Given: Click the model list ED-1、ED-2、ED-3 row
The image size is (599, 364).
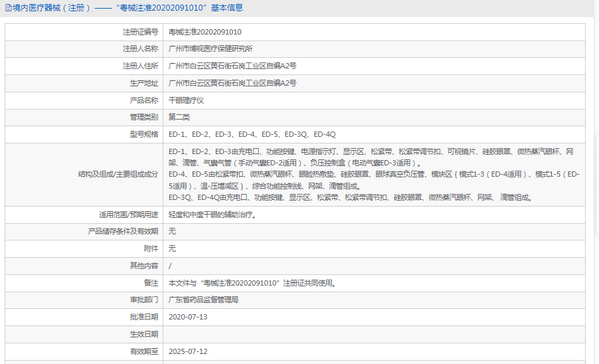Looking at the screenshot, I should (x=252, y=134).
